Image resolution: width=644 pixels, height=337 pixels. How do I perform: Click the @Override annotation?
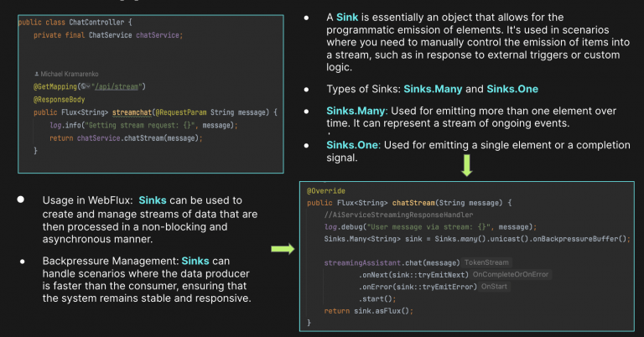(x=324, y=190)
